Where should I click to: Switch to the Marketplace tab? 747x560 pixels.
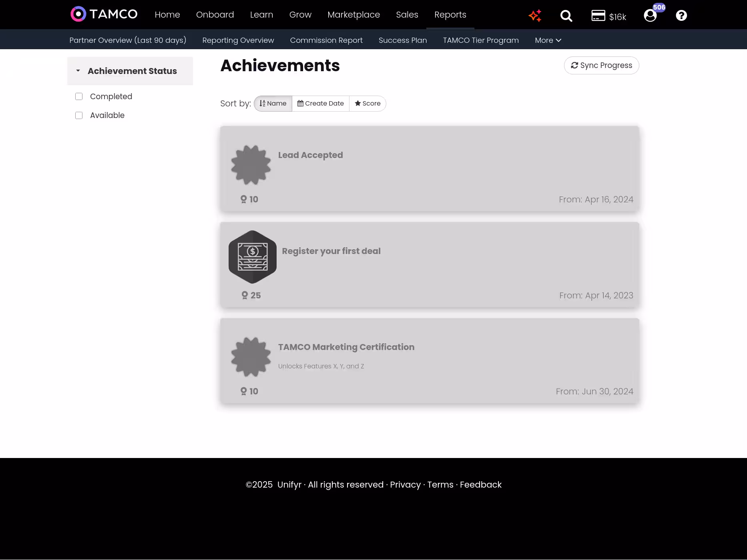point(353,14)
